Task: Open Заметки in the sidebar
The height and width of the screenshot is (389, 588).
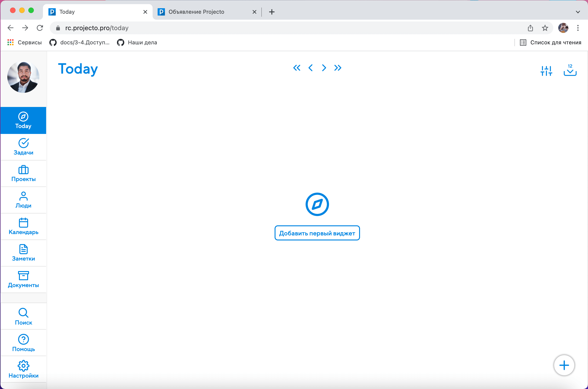Action: coord(23,253)
